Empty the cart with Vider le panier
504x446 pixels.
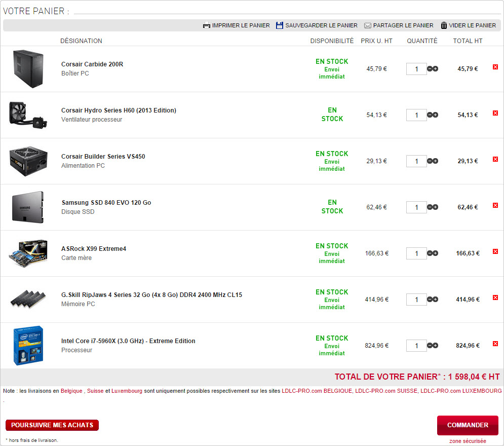click(469, 25)
